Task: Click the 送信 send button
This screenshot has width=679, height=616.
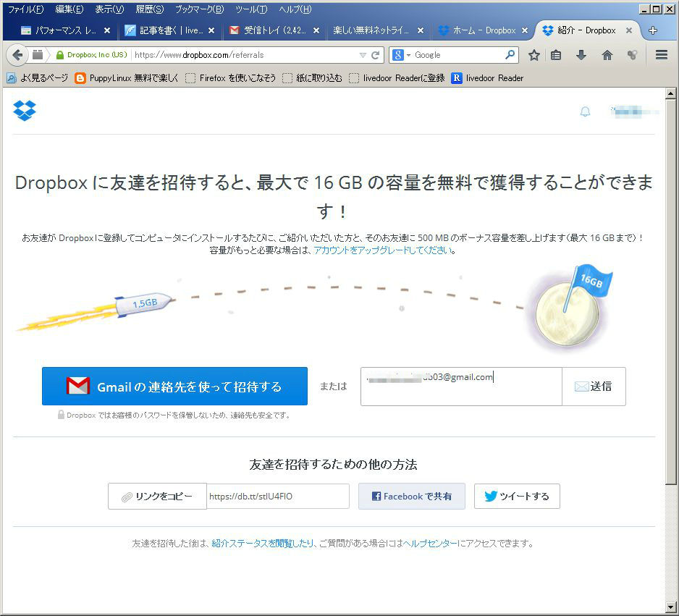Action: [594, 387]
